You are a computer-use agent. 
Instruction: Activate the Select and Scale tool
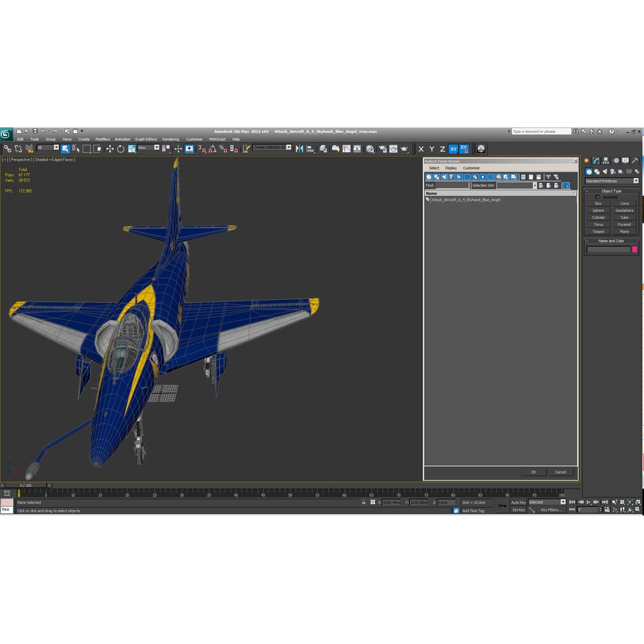pos(131,148)
